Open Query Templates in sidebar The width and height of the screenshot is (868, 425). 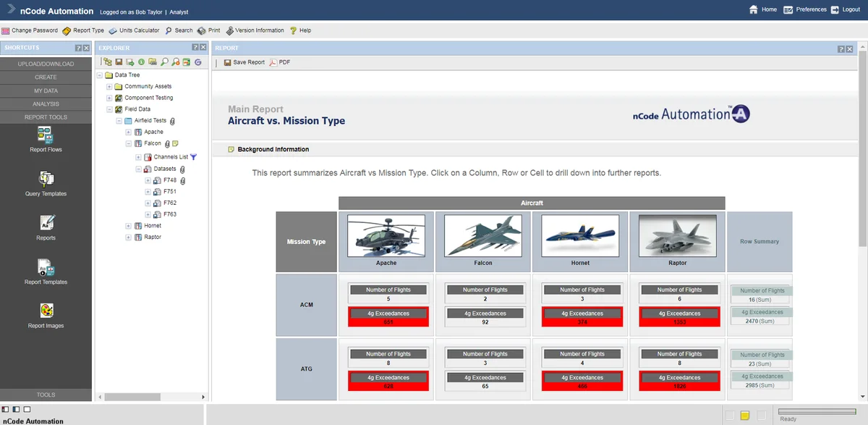pos(46,182)
